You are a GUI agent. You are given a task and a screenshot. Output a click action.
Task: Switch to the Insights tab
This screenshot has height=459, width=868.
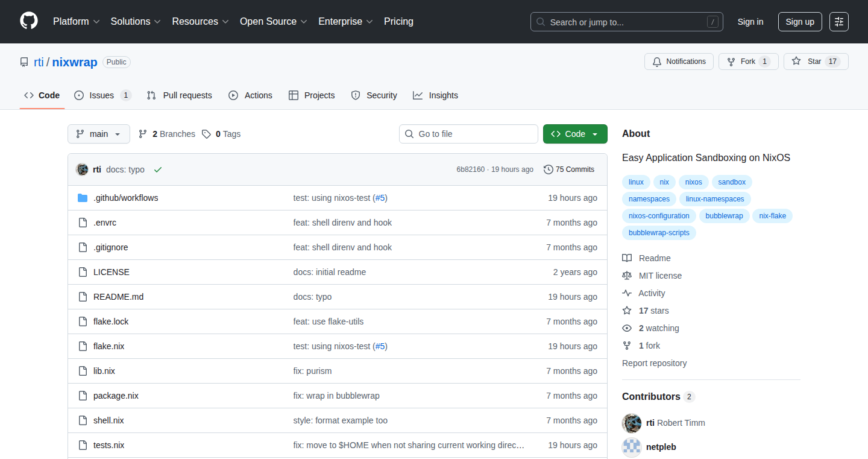[x=435, y=95]
